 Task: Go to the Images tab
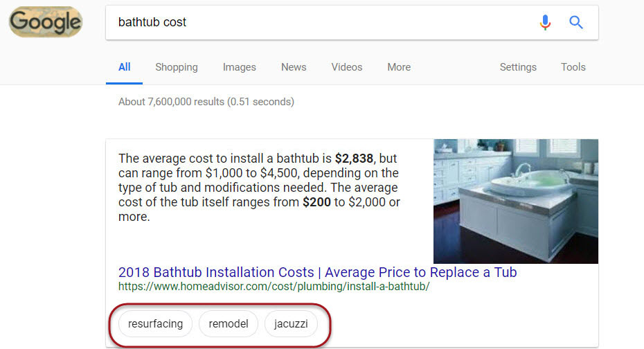pos(240,67)
